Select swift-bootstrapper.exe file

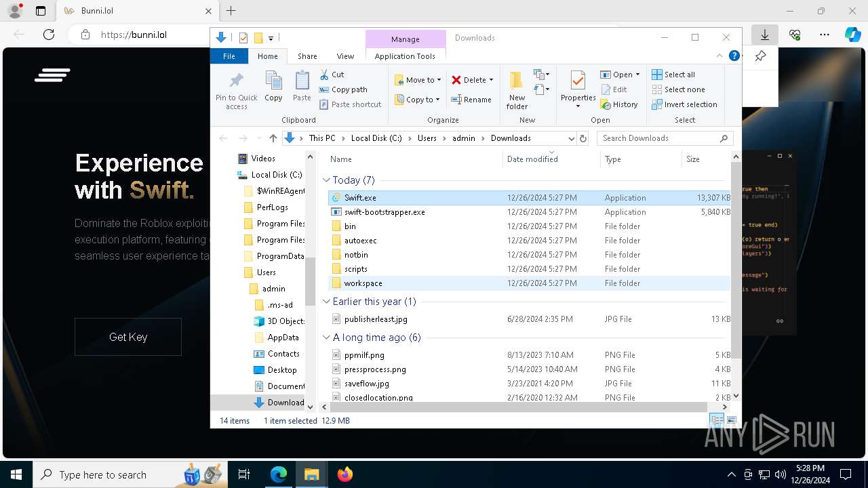point(530,212)
